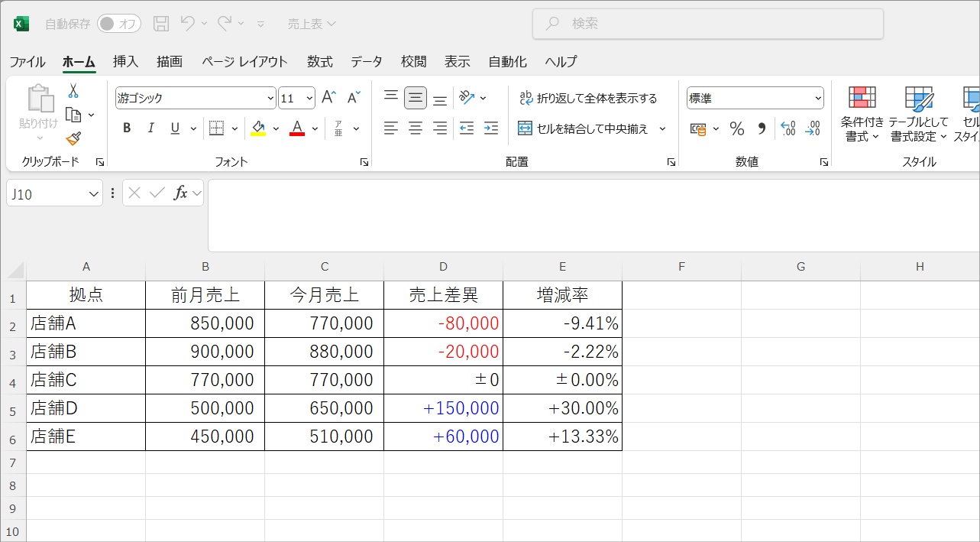Click the increase indent icon
980x542 pixels.
pyautogui.click(x=491, y=128)
